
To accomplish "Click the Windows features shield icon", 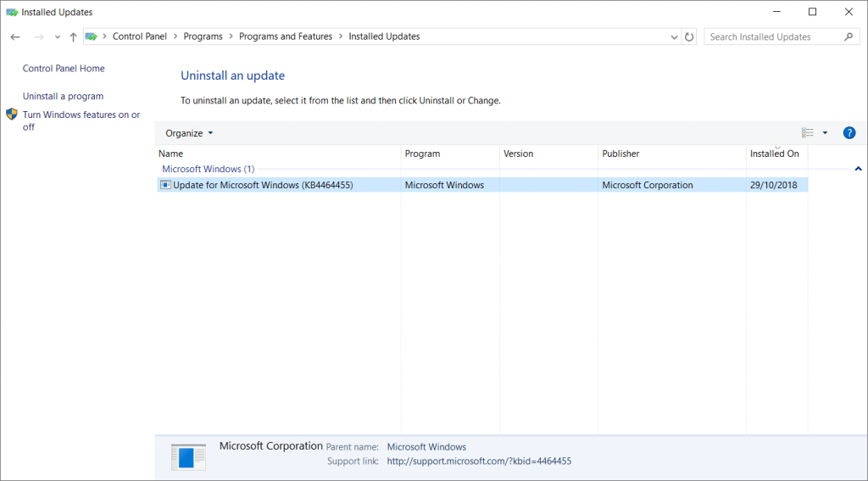I will [x=12, y=115].
